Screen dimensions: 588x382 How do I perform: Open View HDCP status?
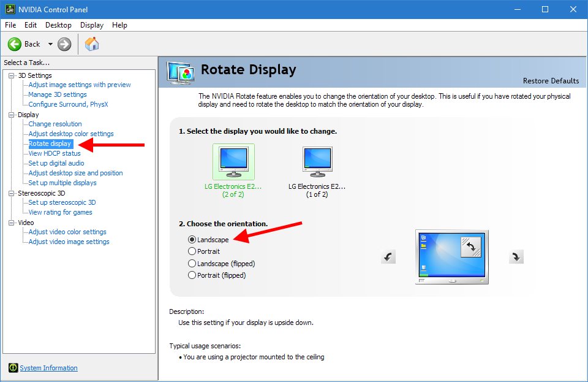point(55,153)
